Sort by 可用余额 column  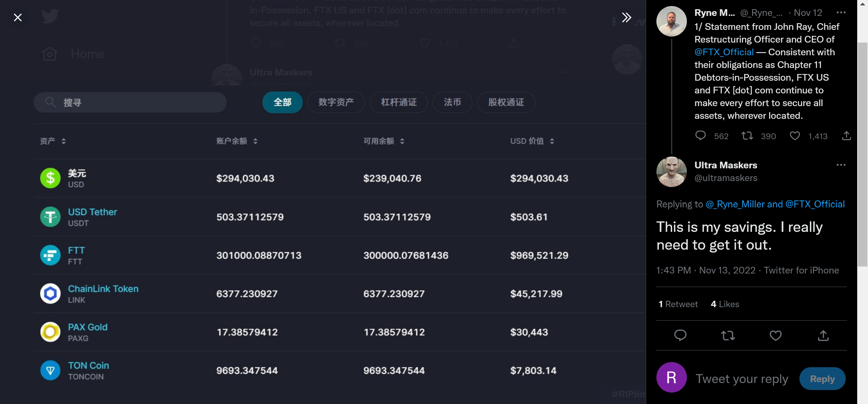click(384, 141)
